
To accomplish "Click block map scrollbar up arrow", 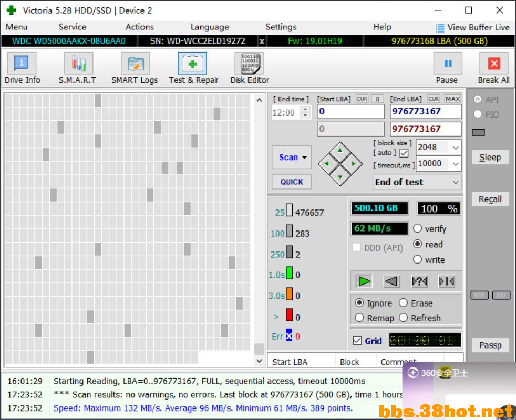I will [260, 100].
